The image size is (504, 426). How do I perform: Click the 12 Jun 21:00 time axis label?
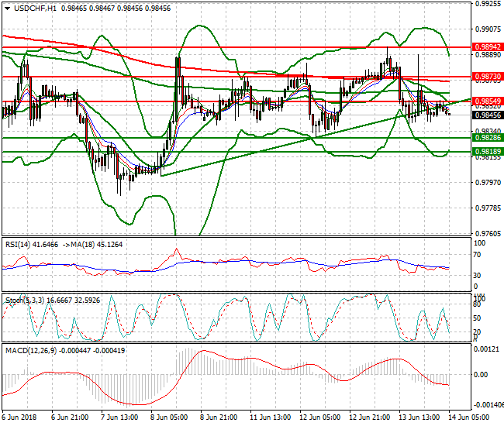pos(370,417)
